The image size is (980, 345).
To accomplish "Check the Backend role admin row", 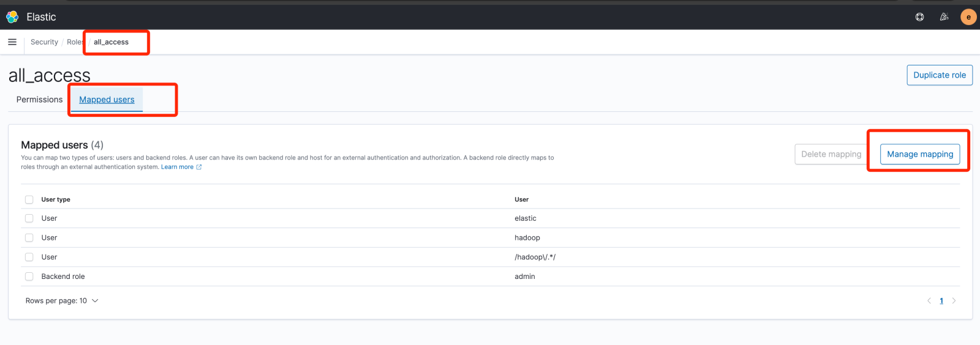I will pos(29,276).
